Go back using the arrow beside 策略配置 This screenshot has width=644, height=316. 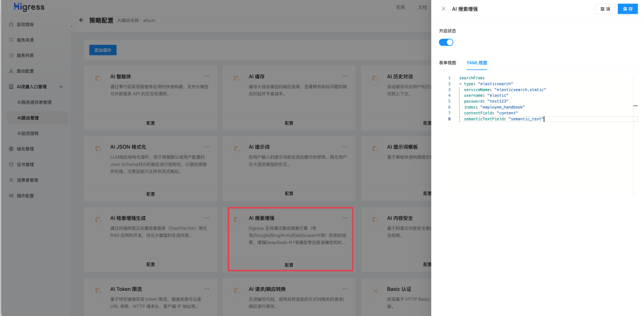[81, 20]
